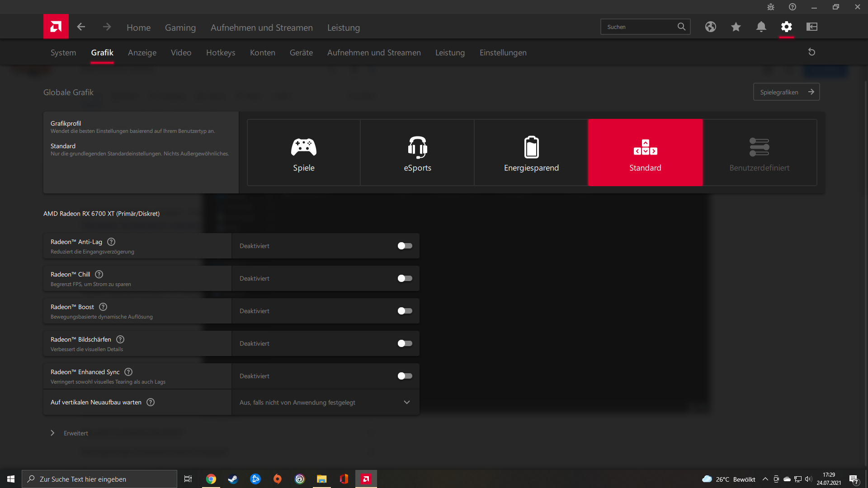This screenshot has height=488, width=868.
Task: Open help info for Radeon Anti-Lag
Action: tap(111, 242)
